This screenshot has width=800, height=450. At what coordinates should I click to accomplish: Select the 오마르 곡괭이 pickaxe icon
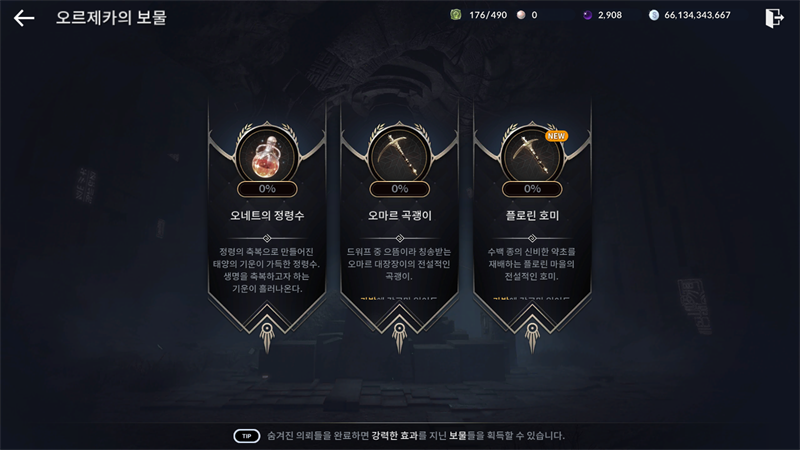399,154
